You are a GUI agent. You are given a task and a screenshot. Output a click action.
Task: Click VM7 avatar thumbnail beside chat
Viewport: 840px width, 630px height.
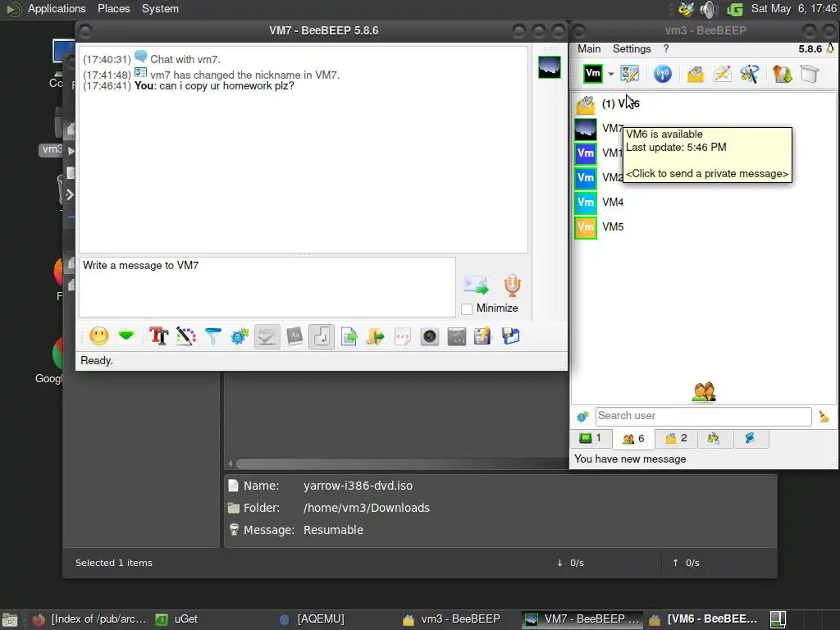tap(549, 67)
